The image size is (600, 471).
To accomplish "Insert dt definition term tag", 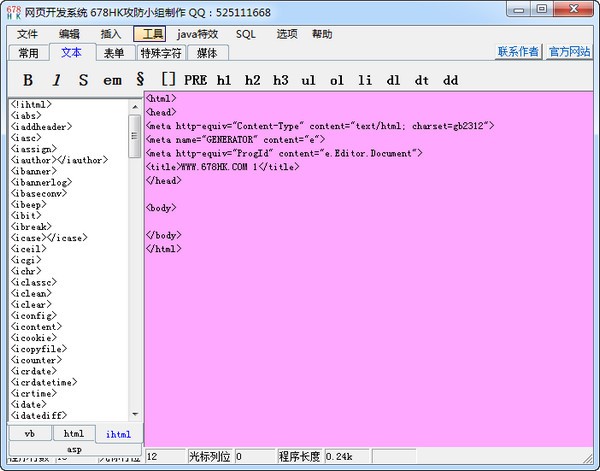I will (x=422, y=80).
